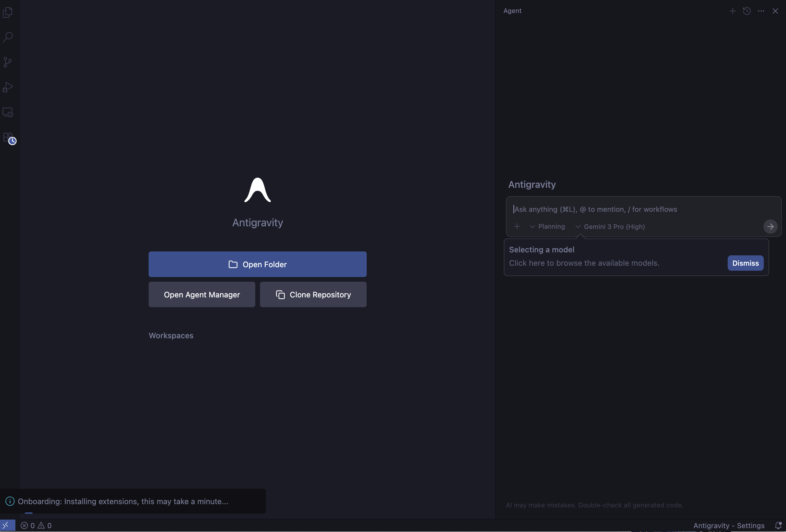Open notifications bell in status bar
The height and width of the screenshot is (532, 786).
click(x=778, y=525)
